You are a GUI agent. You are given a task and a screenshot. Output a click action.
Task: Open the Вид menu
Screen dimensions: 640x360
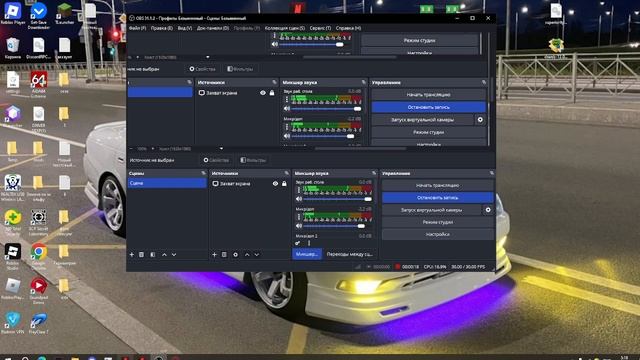tap(185, 28)
